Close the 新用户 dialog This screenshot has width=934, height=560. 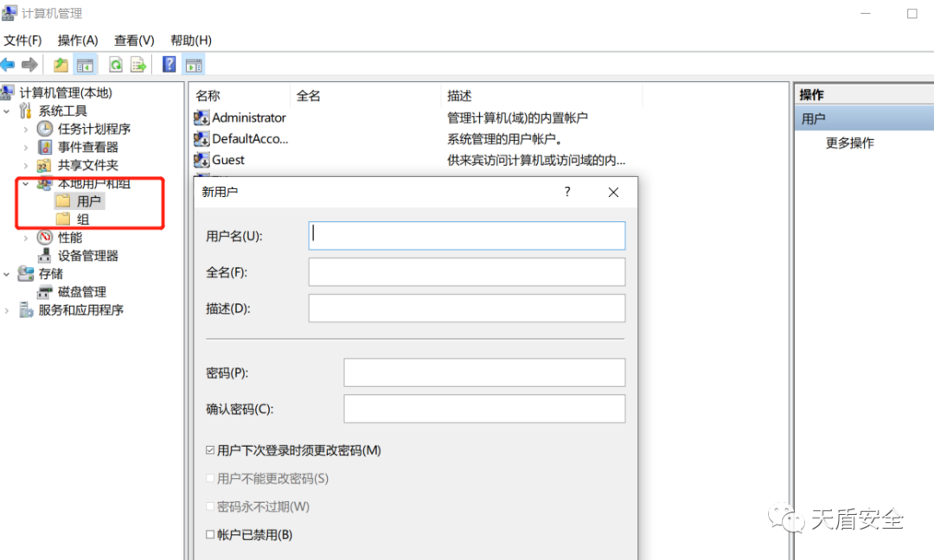pyautogui.click(x=613, y=192)
